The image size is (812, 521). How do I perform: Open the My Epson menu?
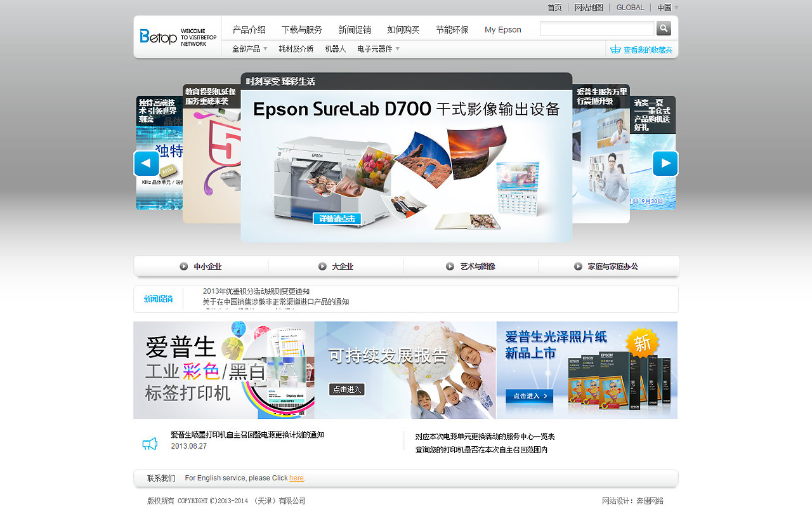tap(503, 30)
